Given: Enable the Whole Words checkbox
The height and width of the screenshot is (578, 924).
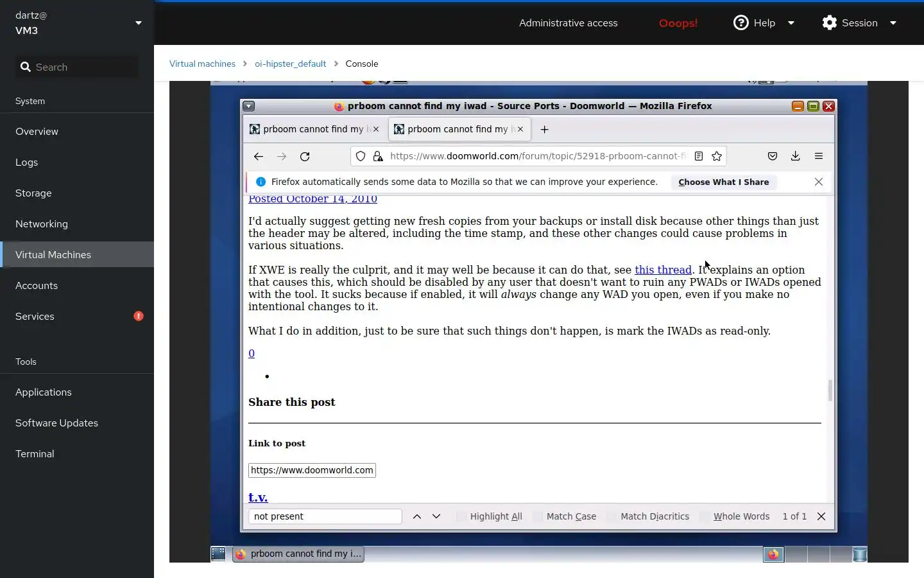Looking at the screenshot, I should [705, 516].
